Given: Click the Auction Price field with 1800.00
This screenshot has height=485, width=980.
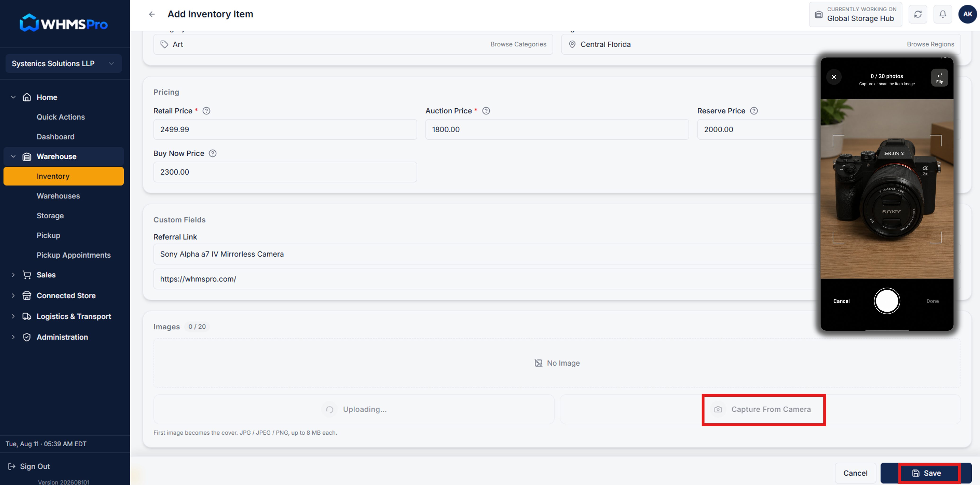Looking at the screenshot, I should (x=557, y=129).
